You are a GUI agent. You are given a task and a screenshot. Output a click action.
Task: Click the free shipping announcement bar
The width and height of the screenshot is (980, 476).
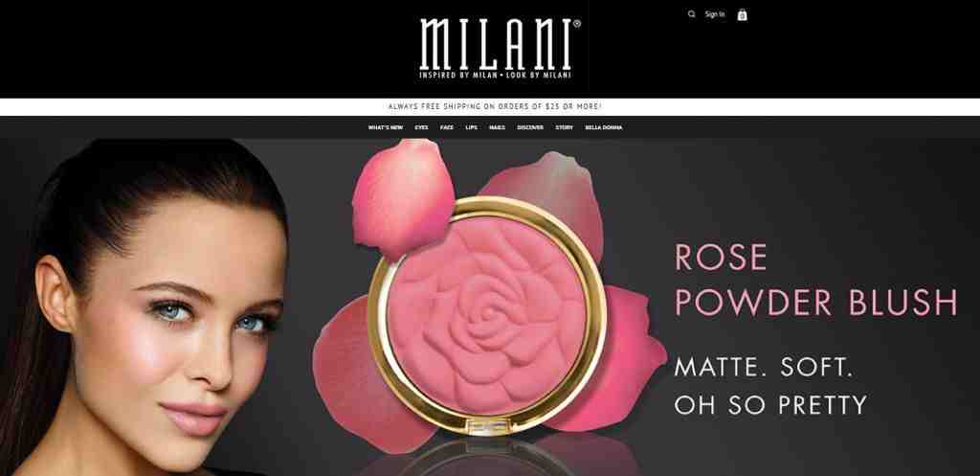(490, 107)
